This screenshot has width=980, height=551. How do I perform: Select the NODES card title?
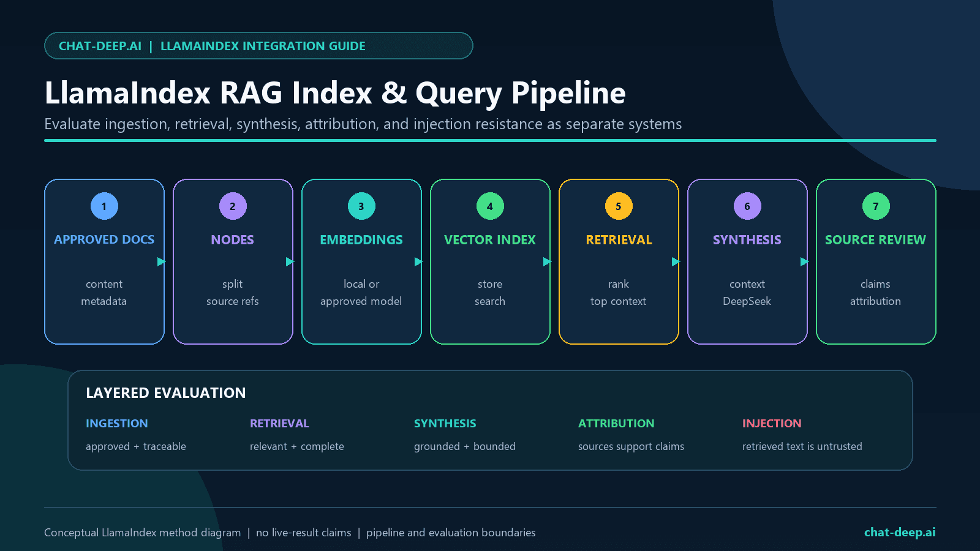point(233,240)
